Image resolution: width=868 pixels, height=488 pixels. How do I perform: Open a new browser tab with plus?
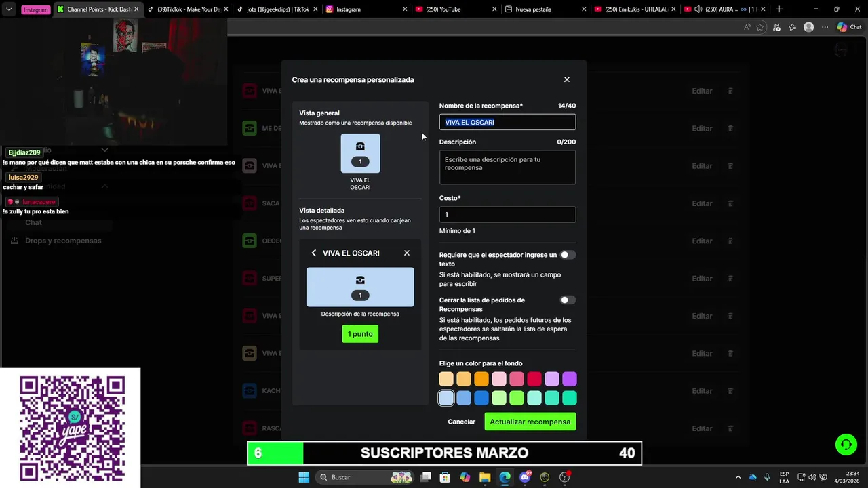click(x=779, y=9)
